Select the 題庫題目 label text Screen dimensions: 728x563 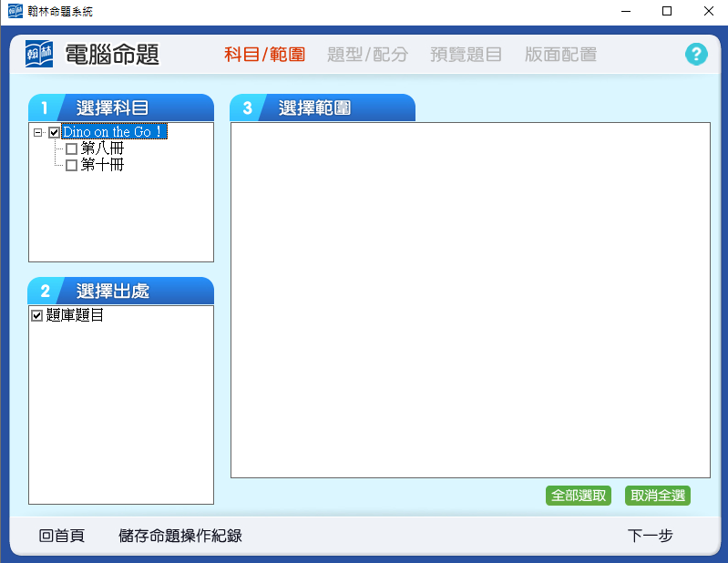[75, 315]
